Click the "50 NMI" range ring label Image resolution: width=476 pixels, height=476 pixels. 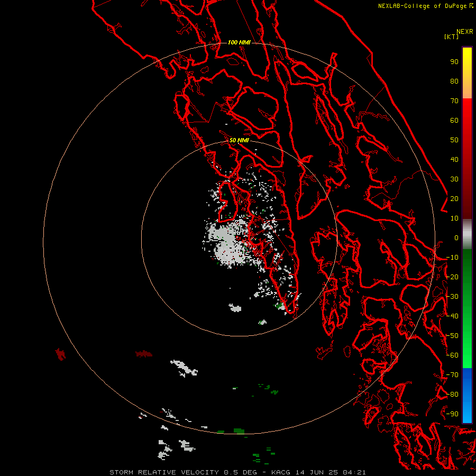239,140
